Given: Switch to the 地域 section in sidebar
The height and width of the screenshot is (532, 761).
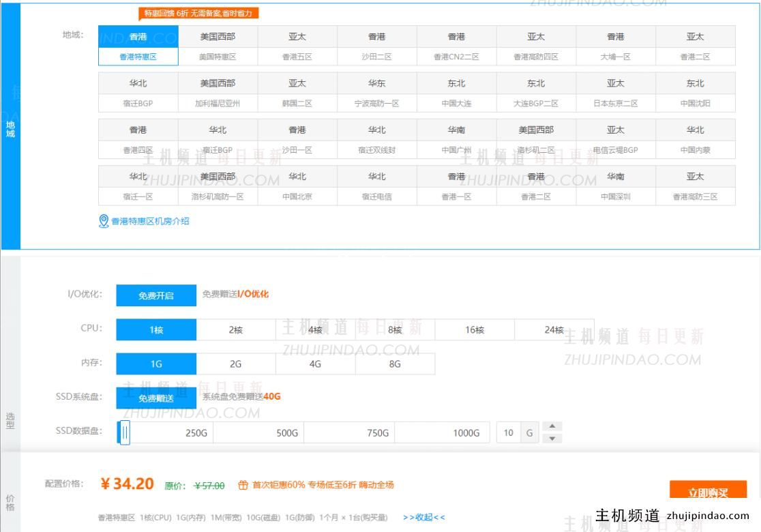Looking at the screenshot, I should point(10,126).
